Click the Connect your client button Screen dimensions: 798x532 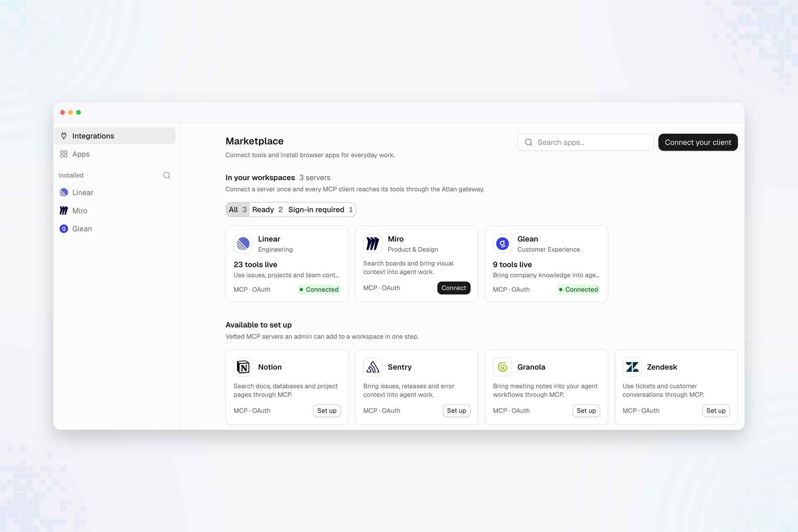[x=698, y=142]
